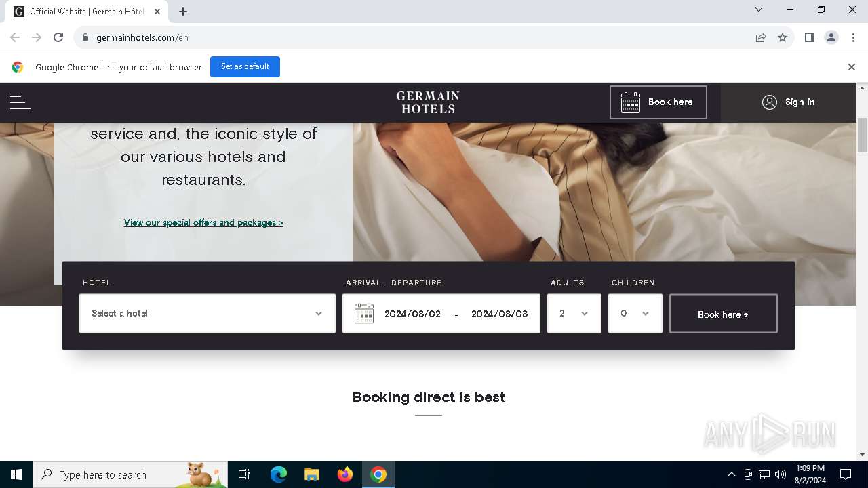Close the Germain Hôtels tab
This screenshot has height=488, width=868.
(x=157, y=12)
